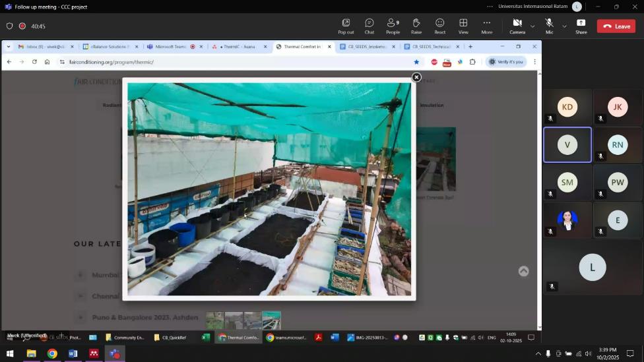Share your screen using Share button

pos(581,26)
